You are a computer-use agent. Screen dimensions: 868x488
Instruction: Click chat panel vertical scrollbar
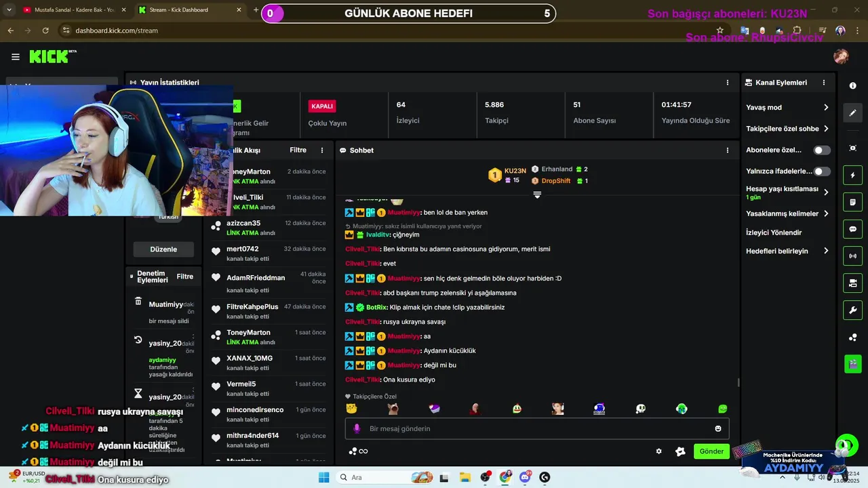738,381
